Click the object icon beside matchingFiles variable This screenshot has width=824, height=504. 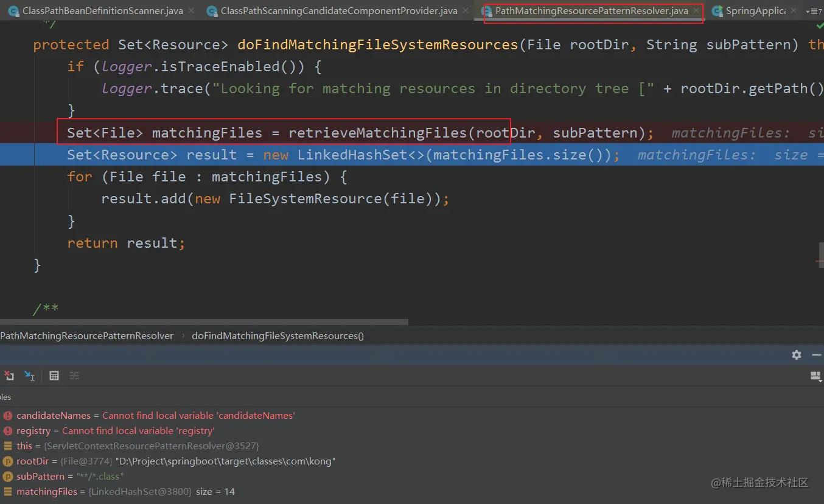coord(7,492)
